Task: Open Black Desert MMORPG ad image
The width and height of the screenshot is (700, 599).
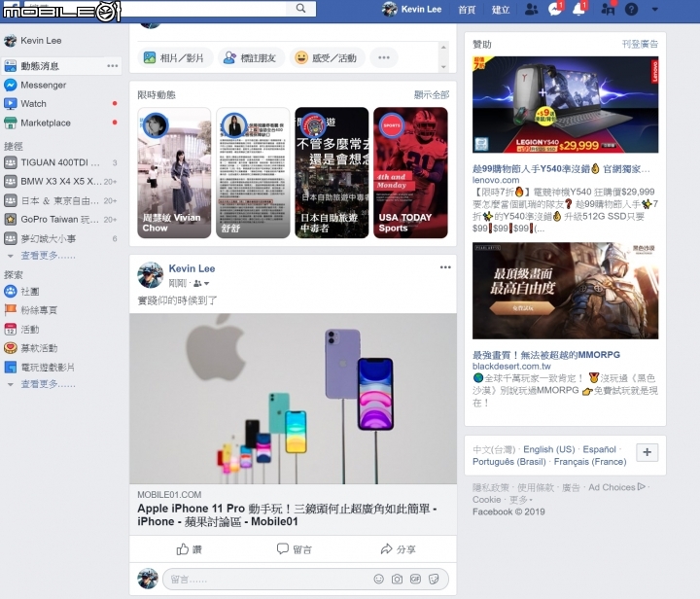Action: tap(565, 291)
